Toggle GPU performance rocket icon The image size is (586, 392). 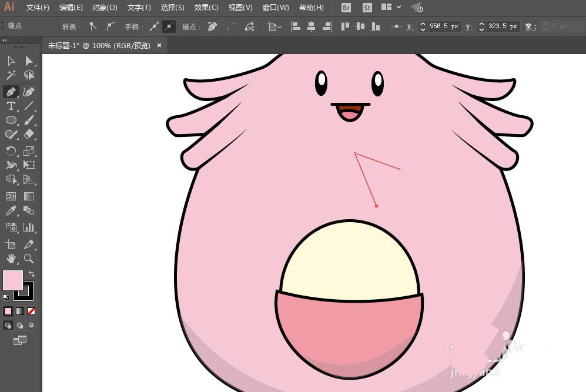point(417,8)
